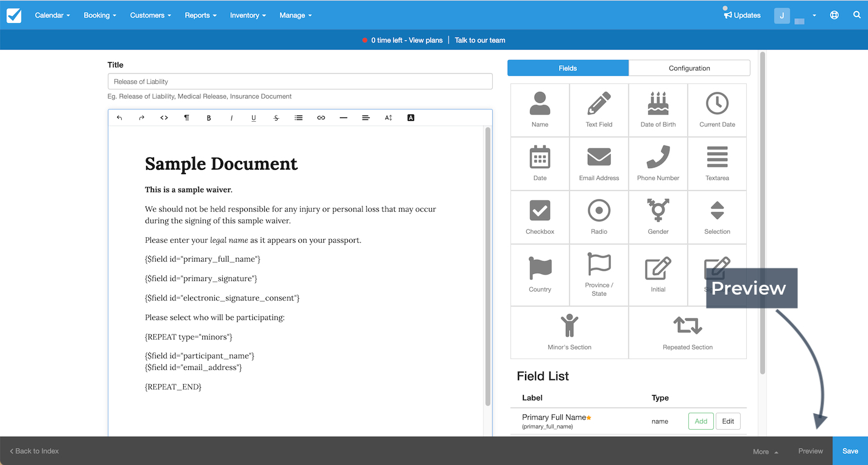Open the user account J dropdown

tap(795, 15)
